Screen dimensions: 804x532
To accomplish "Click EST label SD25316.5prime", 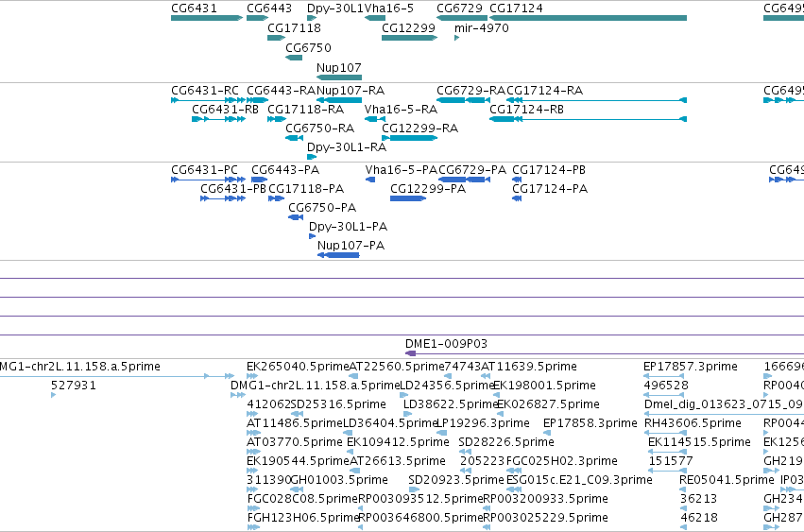I will pos(338,404).
